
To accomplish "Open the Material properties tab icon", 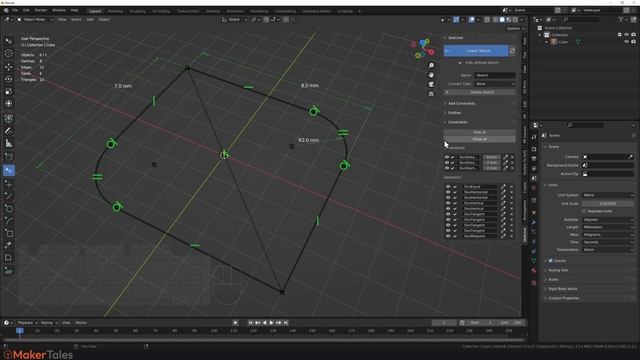I will click(x=534, y=270).
